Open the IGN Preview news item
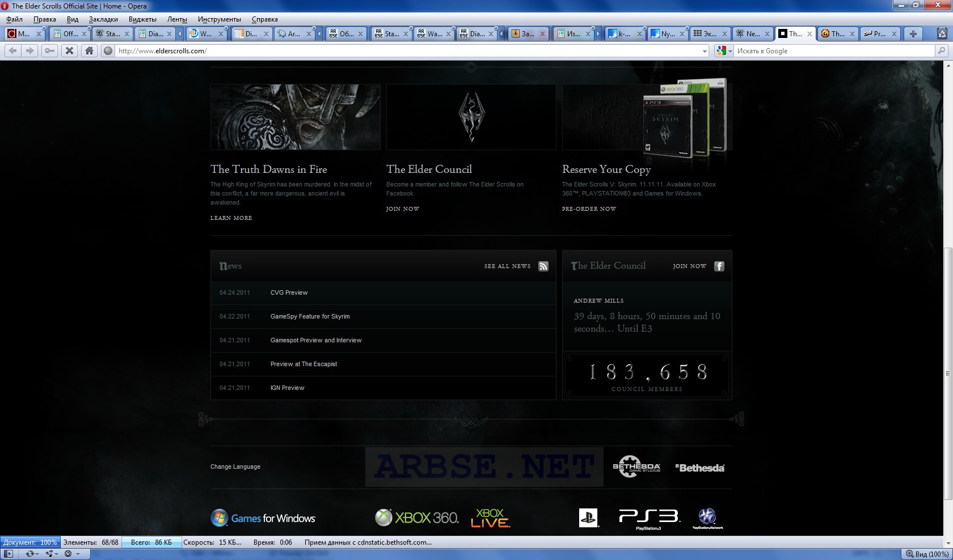Screen dimensions: 953x560 [287, 388]
